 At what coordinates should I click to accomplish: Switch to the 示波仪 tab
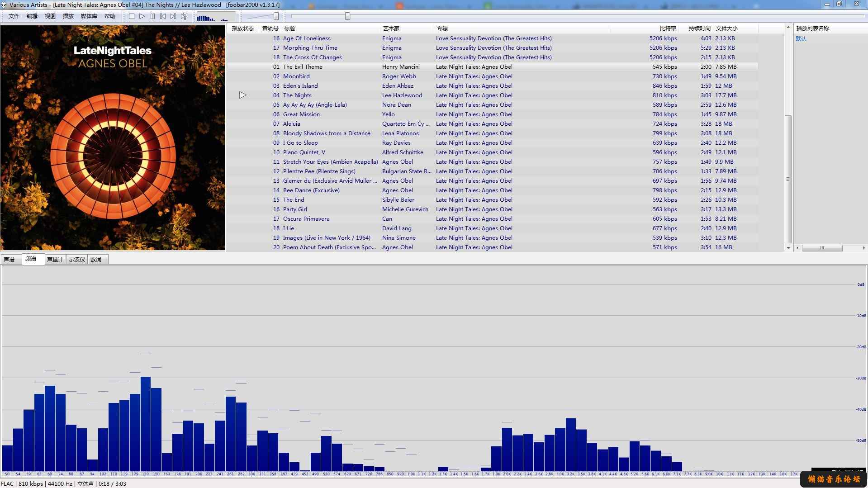(77, 260)
